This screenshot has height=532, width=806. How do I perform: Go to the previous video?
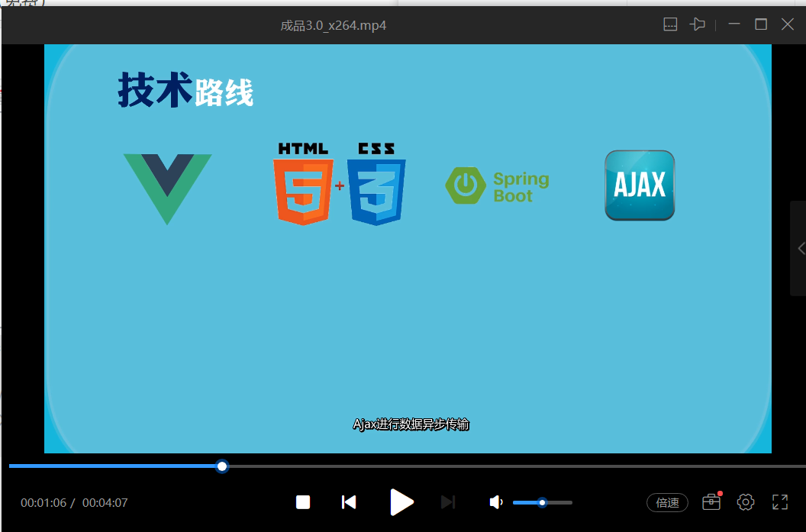[349, 502]
